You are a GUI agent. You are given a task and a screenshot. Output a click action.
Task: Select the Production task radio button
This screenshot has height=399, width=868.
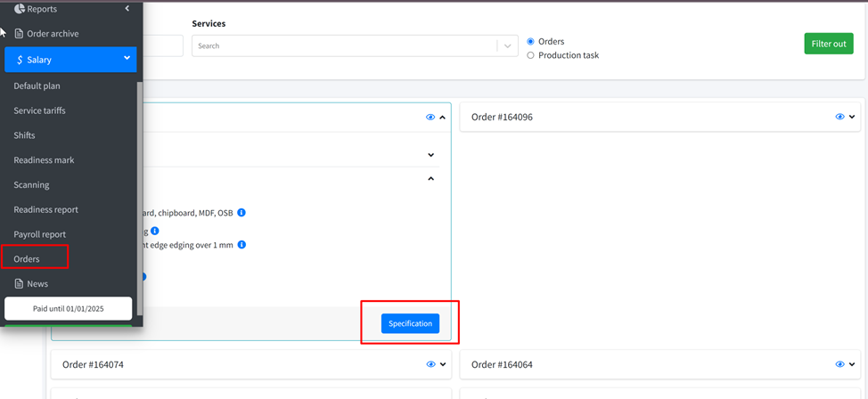pyautogui.click(x=531, y=55)
